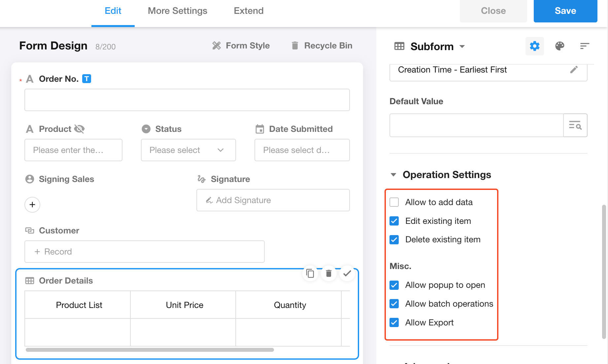Enable Allow to add data checkbox
The image size is (608, 364).
[x=394, y=202]
